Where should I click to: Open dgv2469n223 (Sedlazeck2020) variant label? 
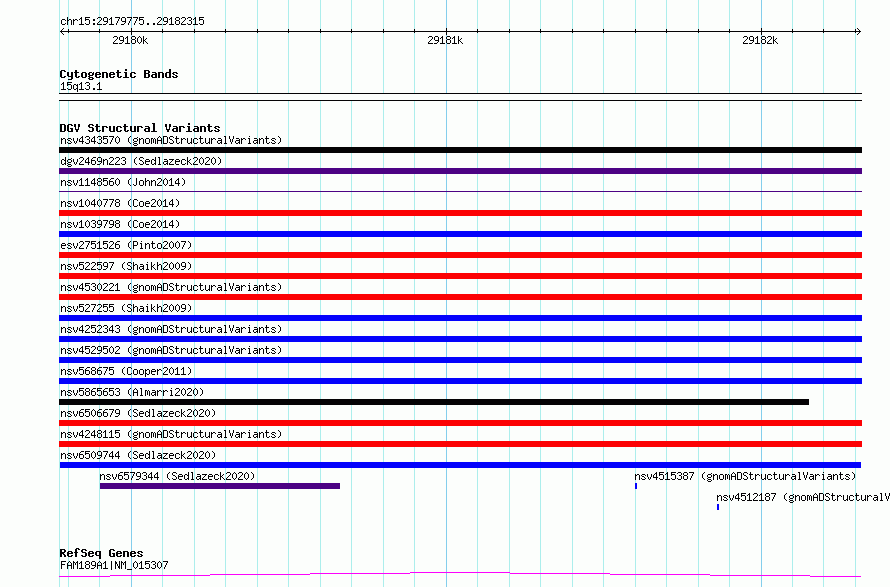[x=141, y=161]
